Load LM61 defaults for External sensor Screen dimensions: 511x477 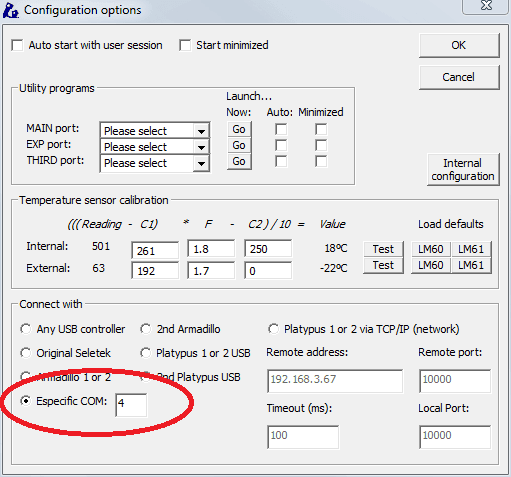pos(471,265)
